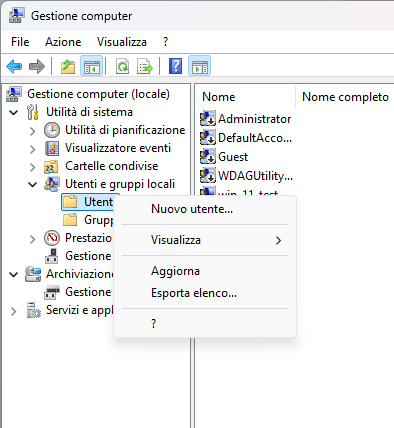The height and width of the screenshot is (428, 394).
Task: Click the Export list toolbar icon
Action: point(145,66)
